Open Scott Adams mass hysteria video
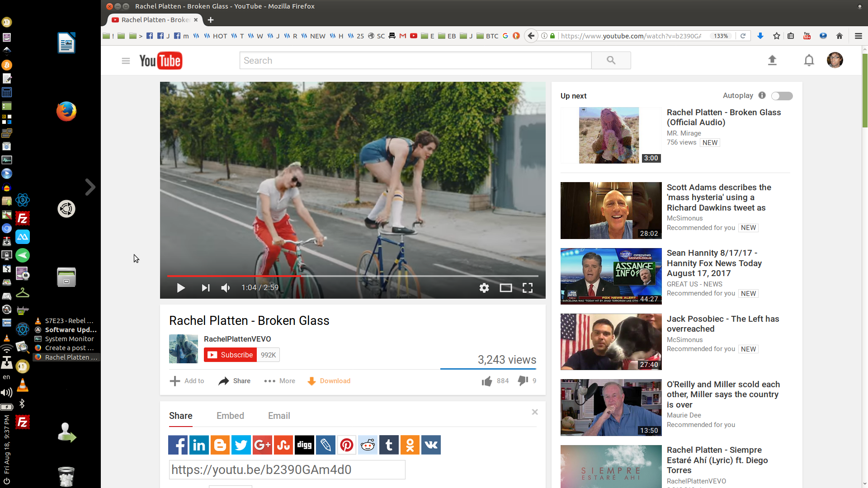Viewport: 868px width, 488px height. pyautogui.click(x=719, y=197)
